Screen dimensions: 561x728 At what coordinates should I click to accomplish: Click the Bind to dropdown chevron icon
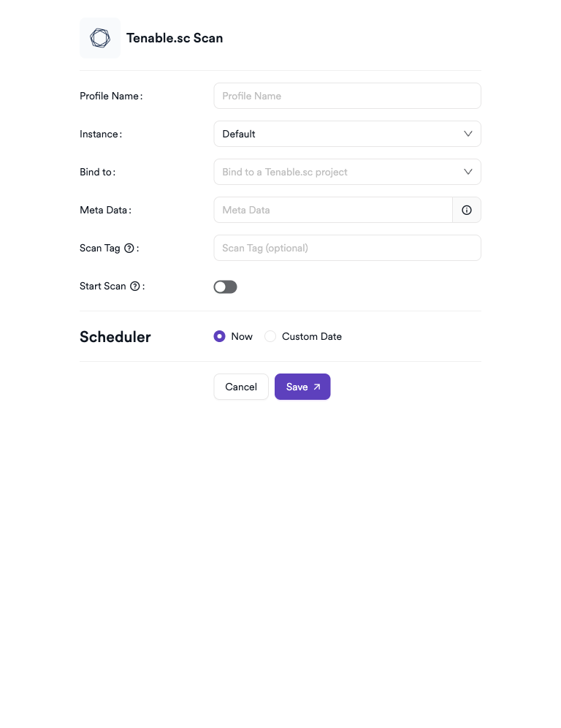(x=468, y=172)
